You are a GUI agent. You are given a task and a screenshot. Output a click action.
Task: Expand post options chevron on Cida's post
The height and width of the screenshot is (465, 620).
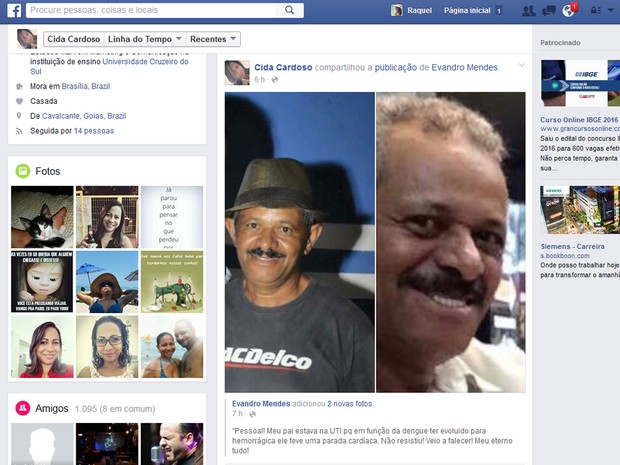521,66
